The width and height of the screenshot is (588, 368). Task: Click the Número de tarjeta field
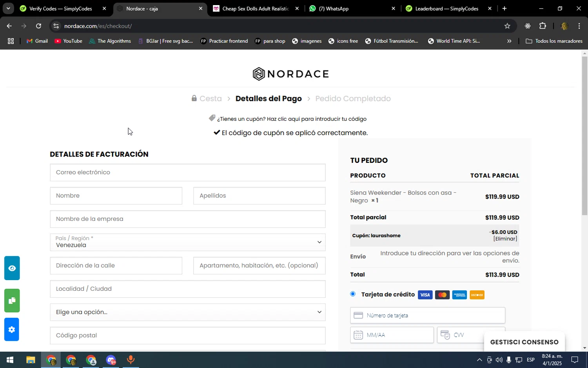point(428,315)
